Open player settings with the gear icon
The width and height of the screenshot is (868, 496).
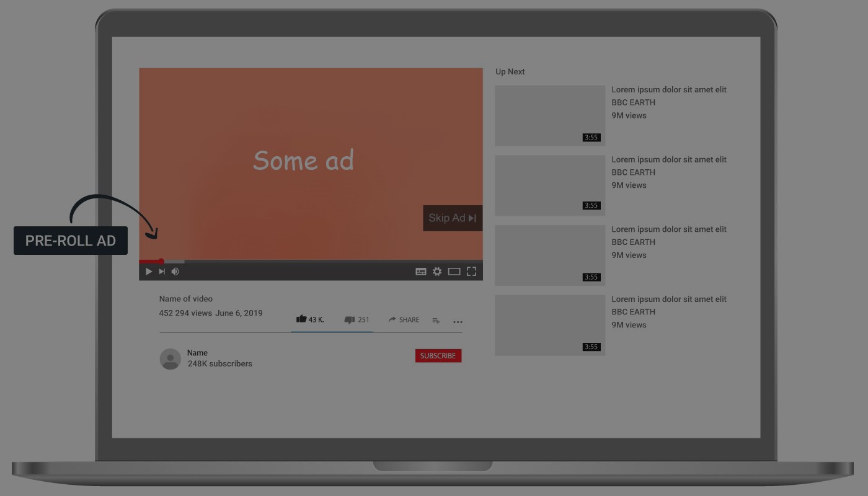(438, 271)
